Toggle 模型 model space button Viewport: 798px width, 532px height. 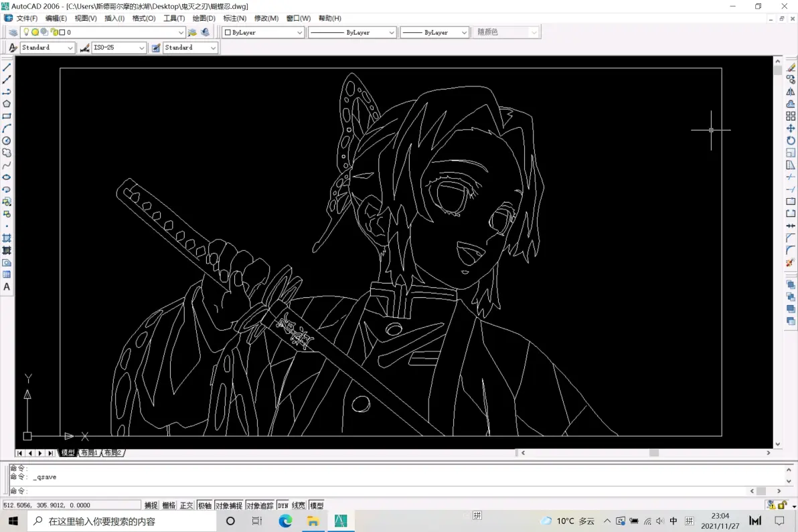(317, 505)
